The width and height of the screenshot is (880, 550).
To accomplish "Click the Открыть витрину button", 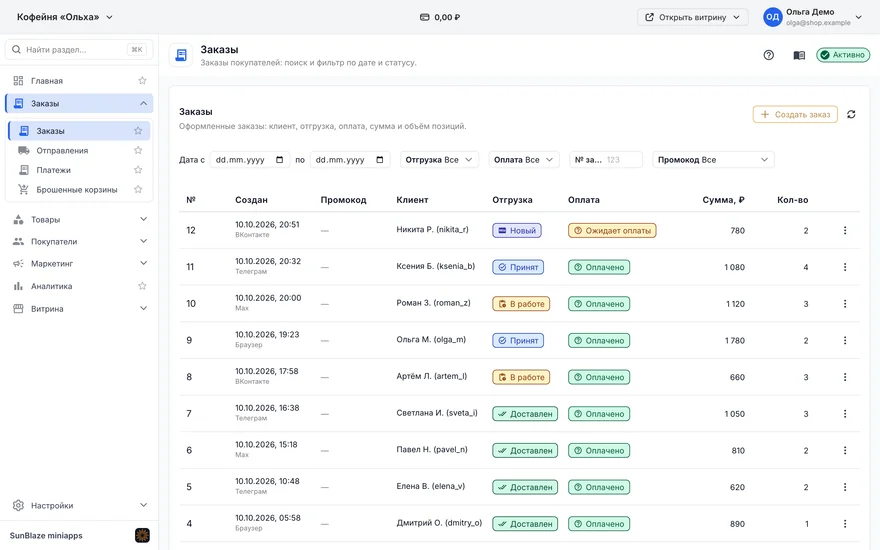I will click(x=692, y=17).
